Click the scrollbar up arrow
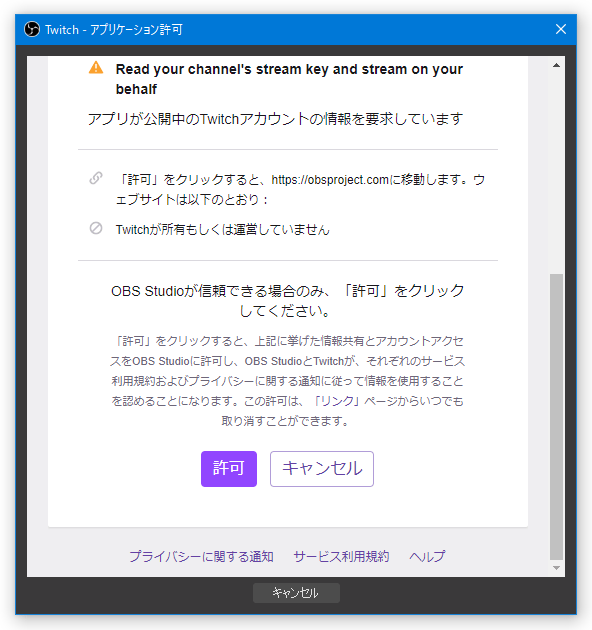Screen dimensions: 592x630 [557, 65]
